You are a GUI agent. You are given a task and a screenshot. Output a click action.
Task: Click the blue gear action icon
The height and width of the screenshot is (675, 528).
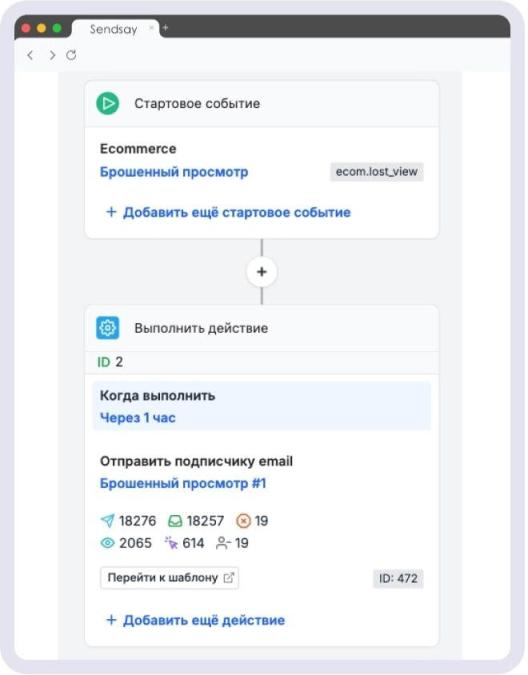(x=108, y=328)
